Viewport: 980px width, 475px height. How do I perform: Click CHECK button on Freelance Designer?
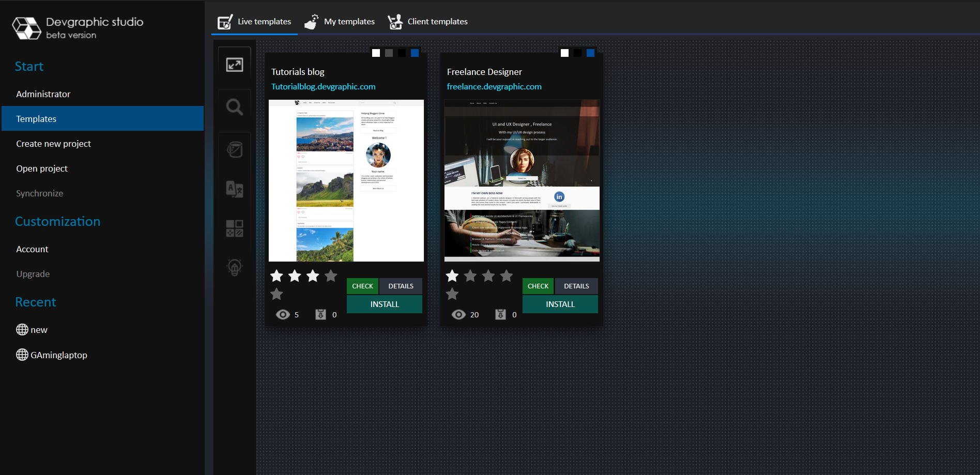point(538,286)
